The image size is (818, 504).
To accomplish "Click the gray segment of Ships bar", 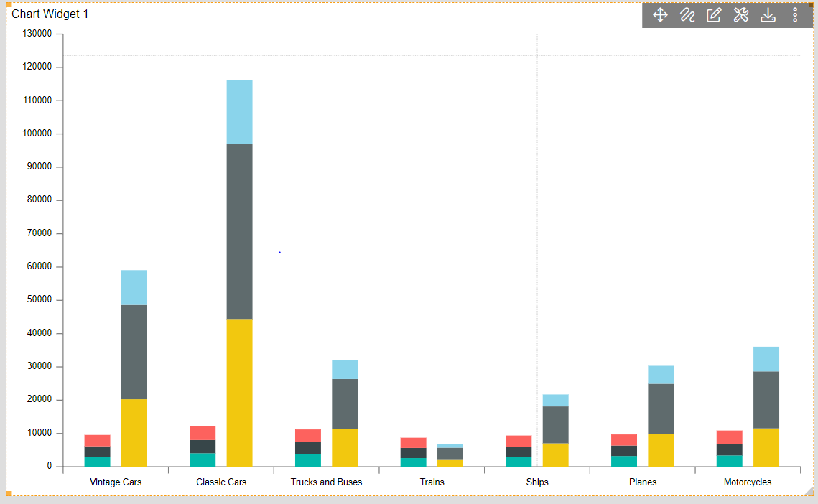I will coord(556,425).
